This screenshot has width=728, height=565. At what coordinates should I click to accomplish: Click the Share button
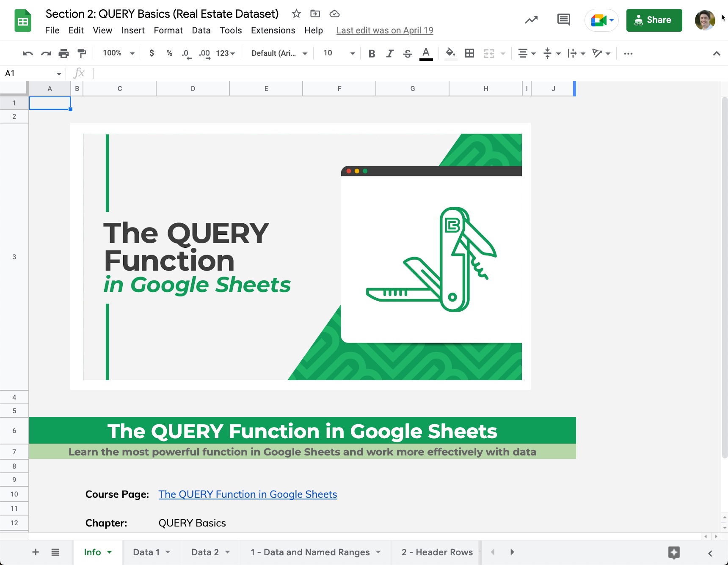(x=654, y=20)
